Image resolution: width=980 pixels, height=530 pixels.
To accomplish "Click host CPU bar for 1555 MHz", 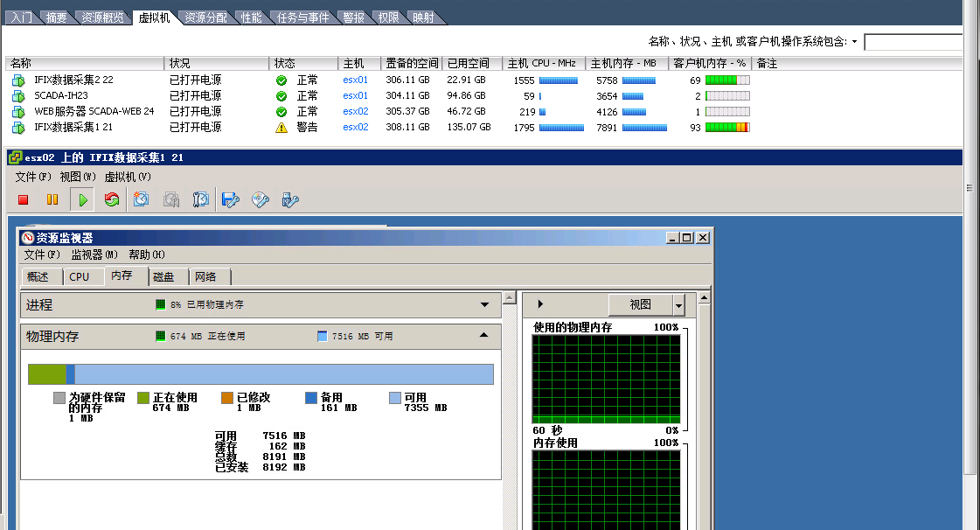I will (559, 80).
